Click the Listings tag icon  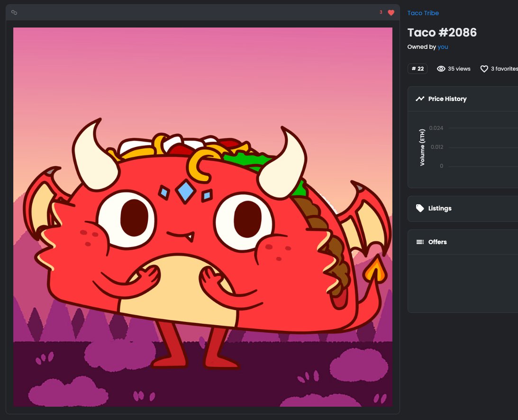pyautogui.click(x=420, y=208)
